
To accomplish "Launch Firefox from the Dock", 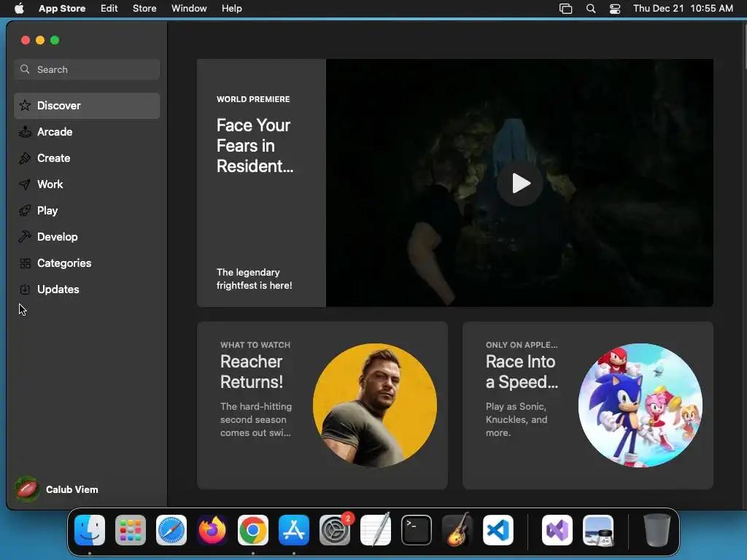I will tap(212, 529).
